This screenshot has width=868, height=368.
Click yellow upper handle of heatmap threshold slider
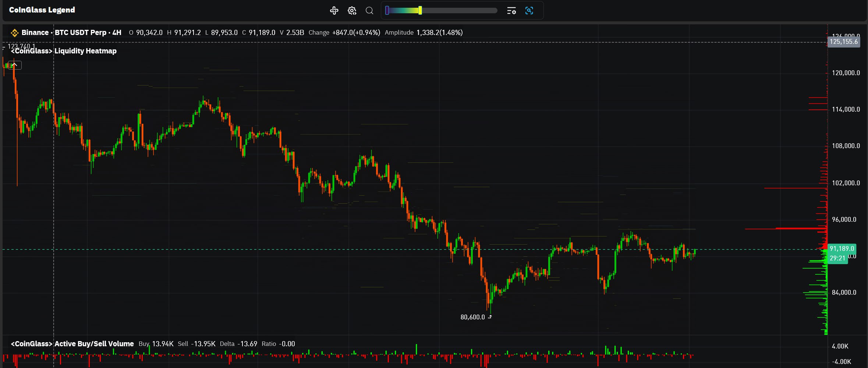[420, 11]
